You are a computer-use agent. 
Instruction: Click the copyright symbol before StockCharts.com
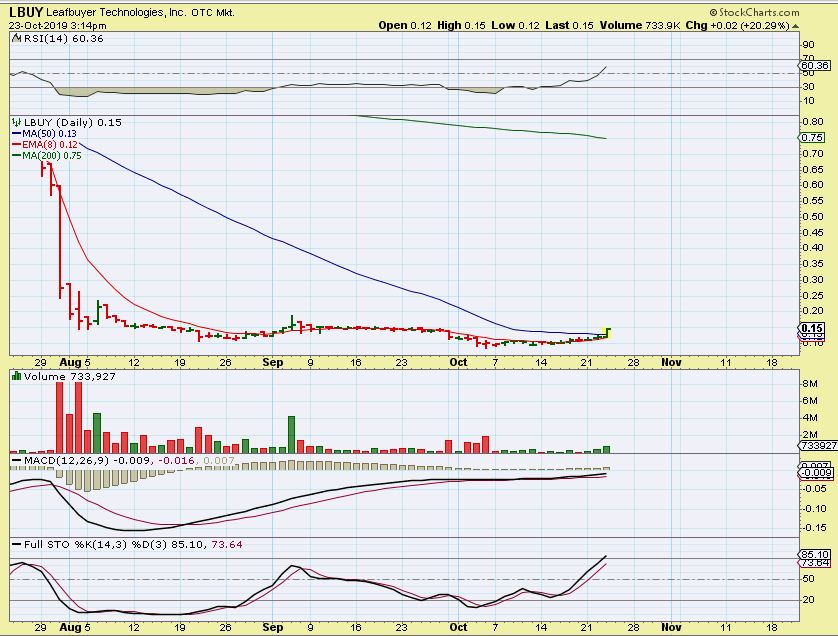(713, 12)
